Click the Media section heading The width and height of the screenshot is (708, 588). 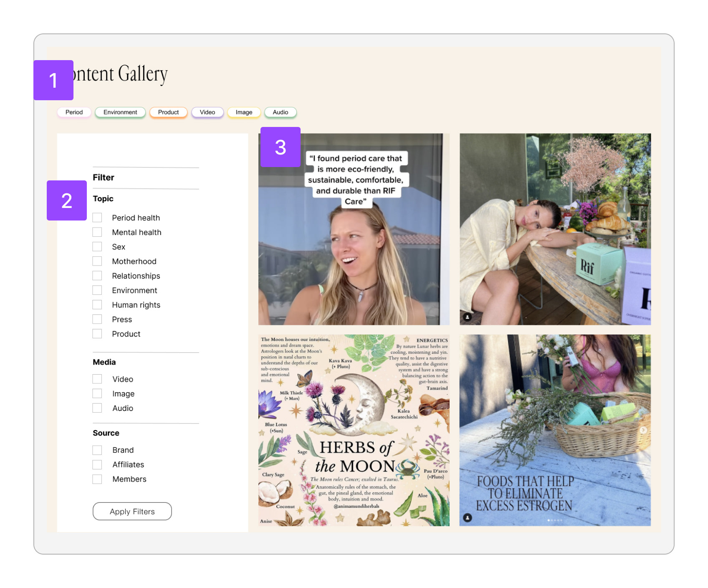pos(104,362)
